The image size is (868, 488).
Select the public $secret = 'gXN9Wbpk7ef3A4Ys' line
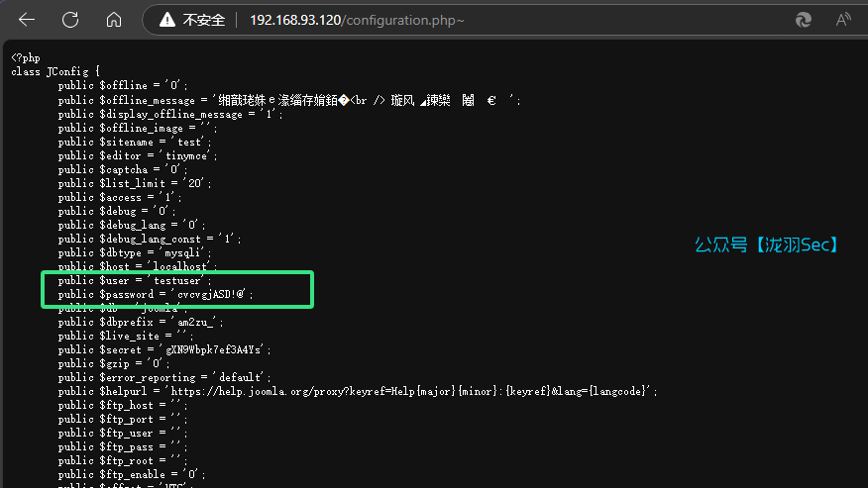pyautogui.click(x=164, y=349)
